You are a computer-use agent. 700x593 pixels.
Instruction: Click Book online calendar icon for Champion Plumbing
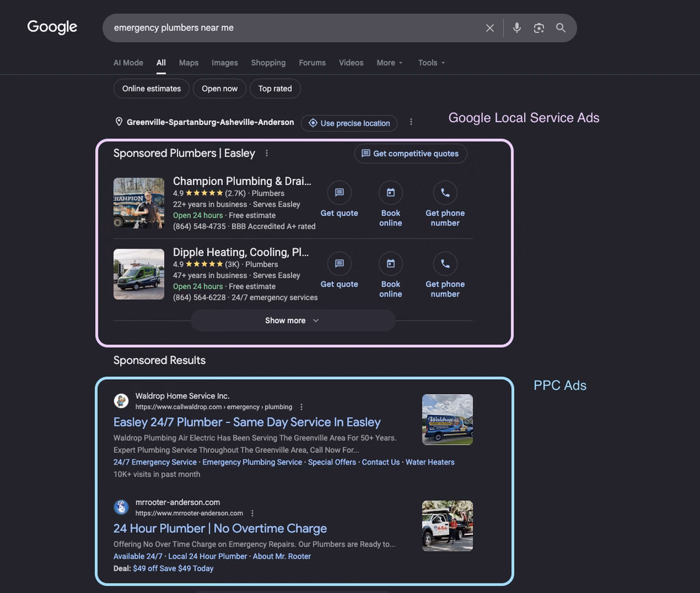[x=390, y=192]
